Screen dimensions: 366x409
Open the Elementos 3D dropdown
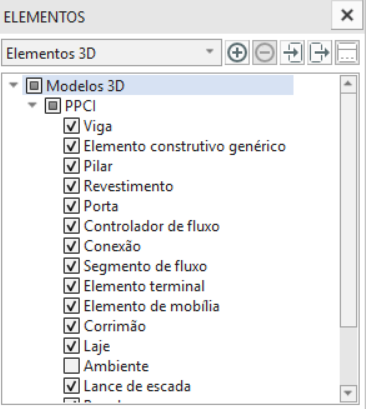click(x=112, y=53)
